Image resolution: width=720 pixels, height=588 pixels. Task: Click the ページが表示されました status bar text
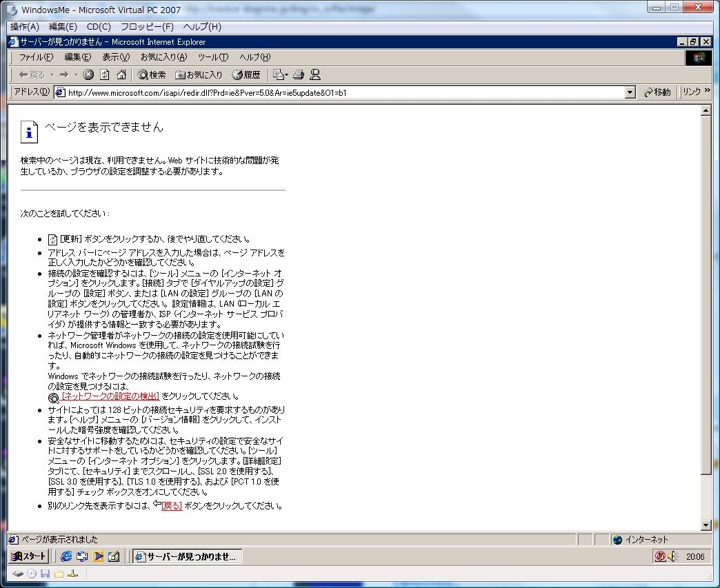tap(60, 540)
